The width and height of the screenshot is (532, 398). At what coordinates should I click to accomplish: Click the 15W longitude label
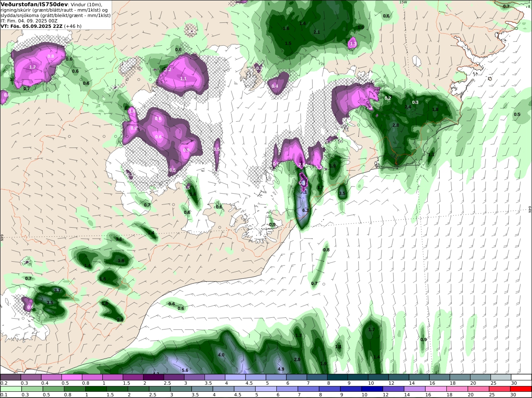(403, 2)
